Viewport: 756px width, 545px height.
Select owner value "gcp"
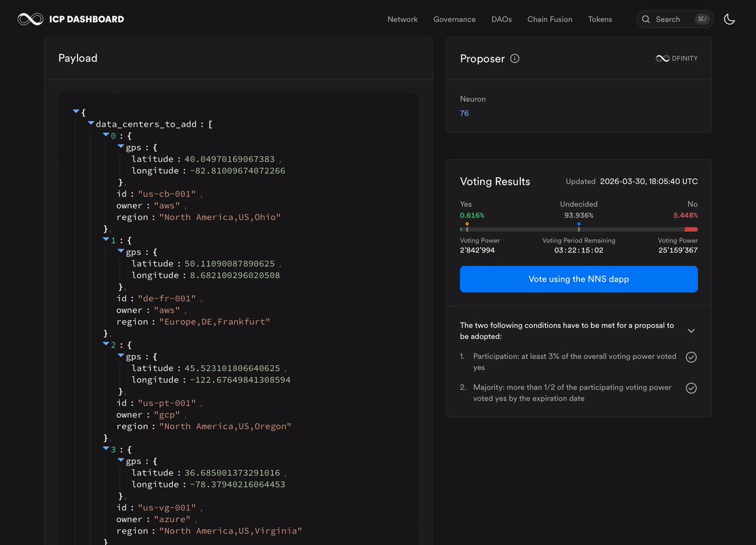coord(167,415)
